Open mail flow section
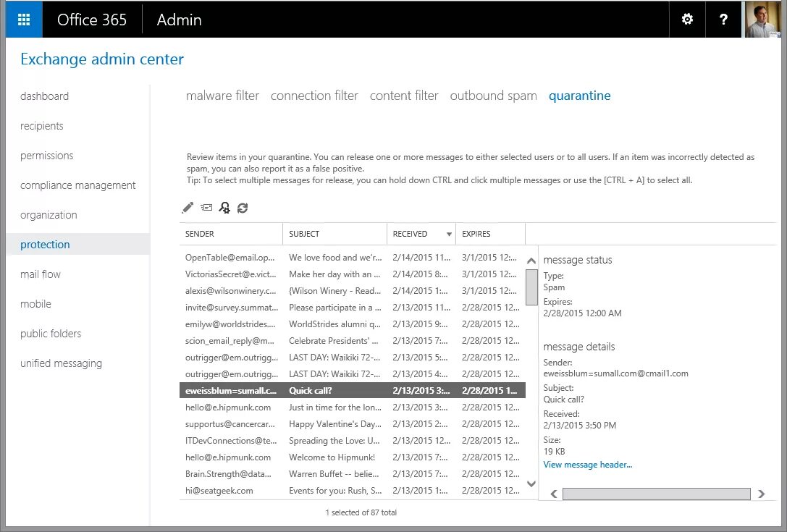 [40, 274]
